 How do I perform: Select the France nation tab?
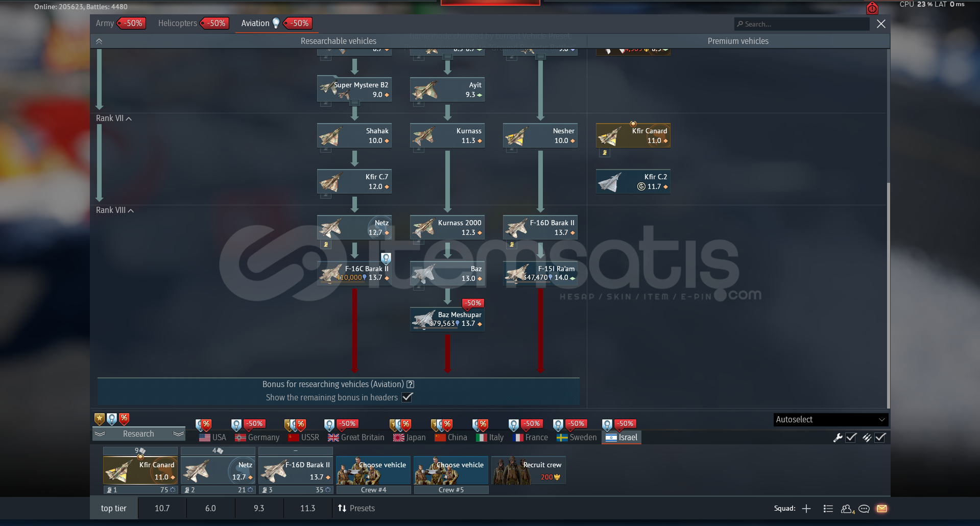point(530,438)
